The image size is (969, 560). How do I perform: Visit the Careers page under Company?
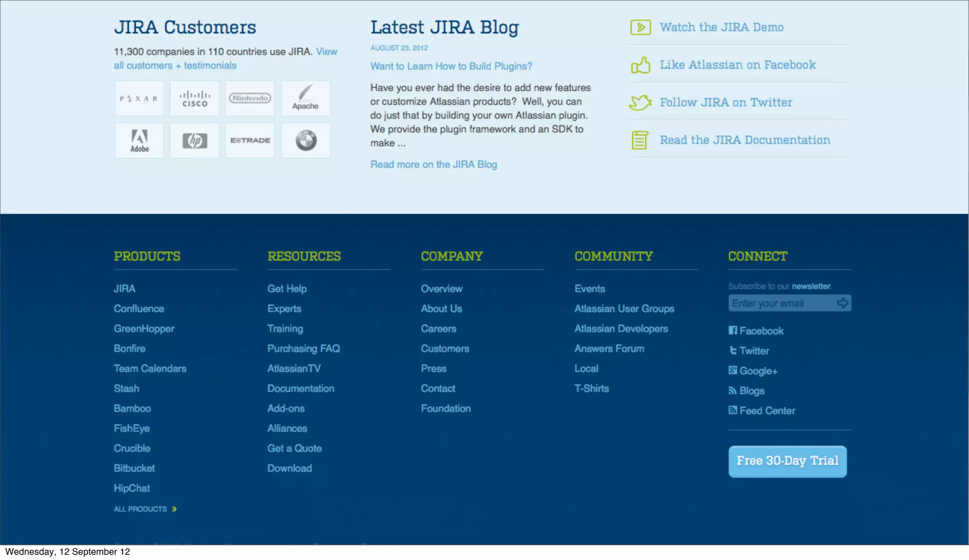click(438, 328)
